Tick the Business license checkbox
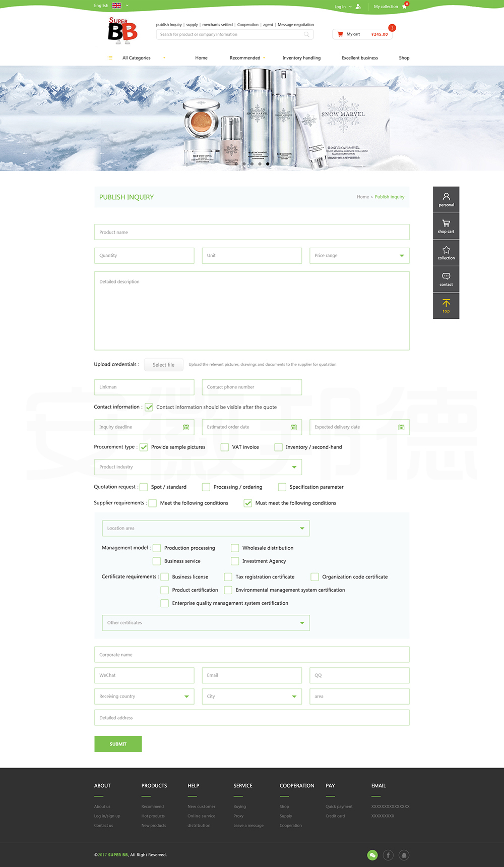This screenshot has width=504, height=867. pos(165,577)
